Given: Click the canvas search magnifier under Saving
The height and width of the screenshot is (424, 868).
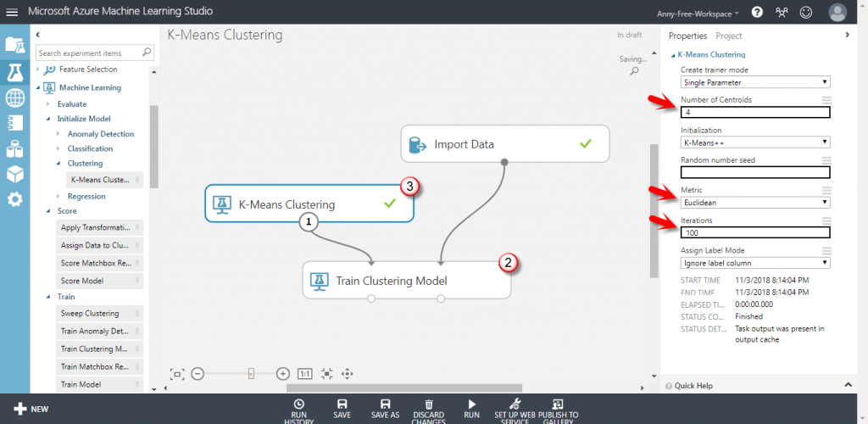Looking at the screenshot, I should click(x=634, y=71).
